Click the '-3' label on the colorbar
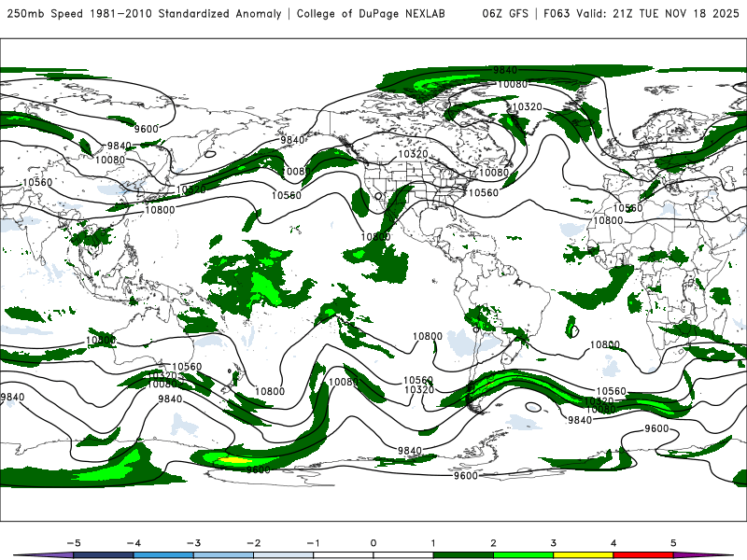 point(193,543)
